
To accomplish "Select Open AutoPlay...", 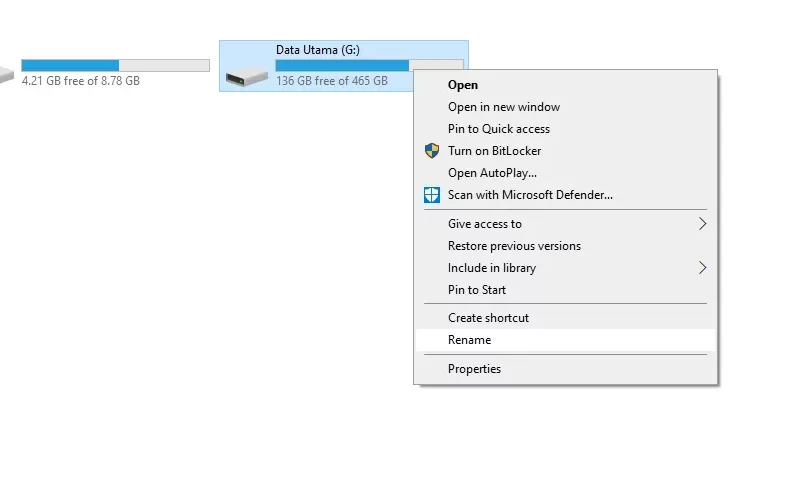I will pos(565,173).
